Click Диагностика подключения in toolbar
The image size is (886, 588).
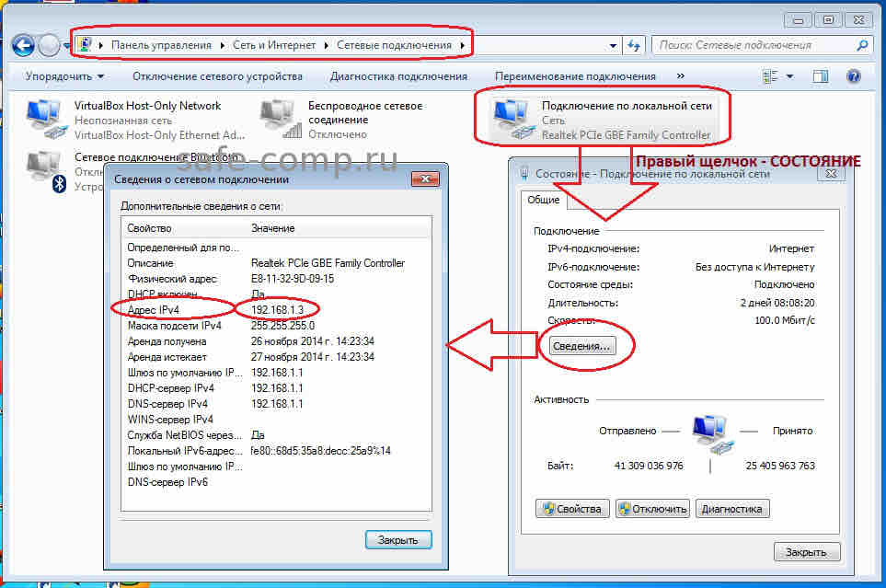point(398,76)
